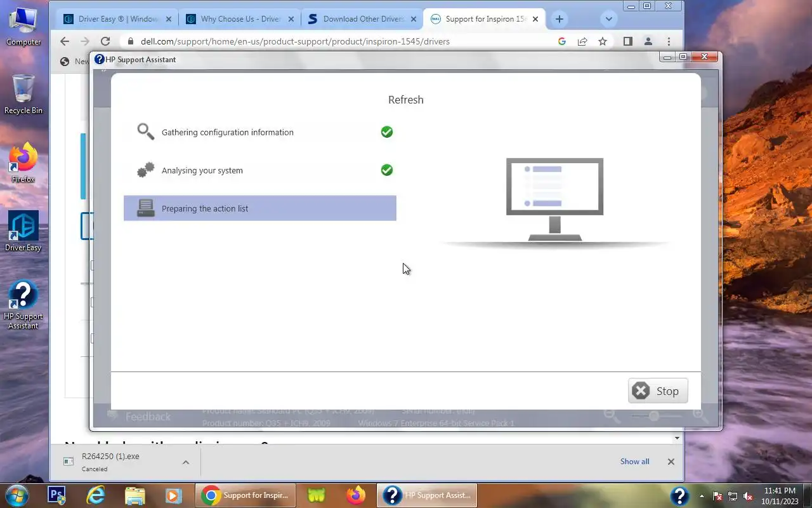The image size is (812, 508).
Task: Open Firefox from the taskbar
Action: (x=355, y=495)
